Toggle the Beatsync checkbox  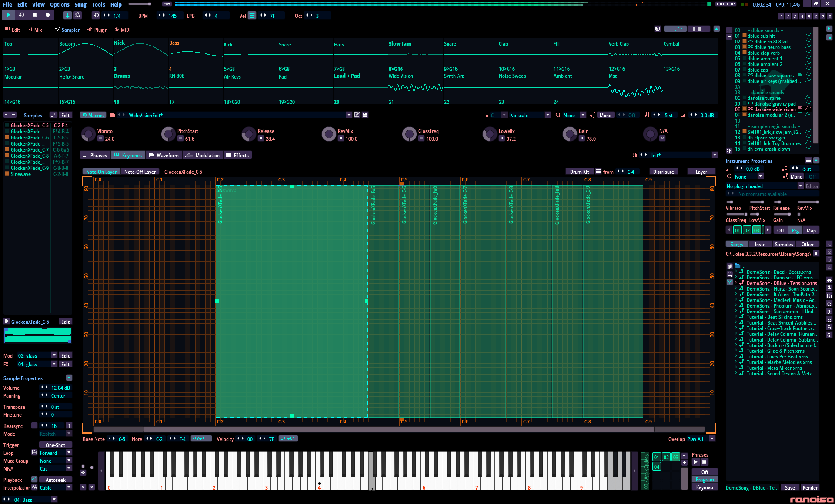point(34,426)
